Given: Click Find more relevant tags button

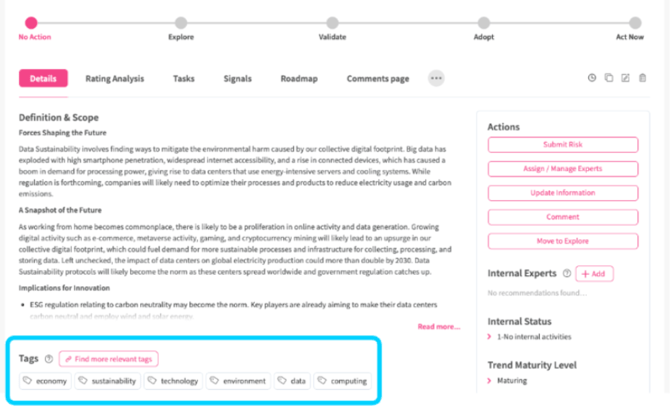Looking at the screenshot, I should click(x=109, y=359).
